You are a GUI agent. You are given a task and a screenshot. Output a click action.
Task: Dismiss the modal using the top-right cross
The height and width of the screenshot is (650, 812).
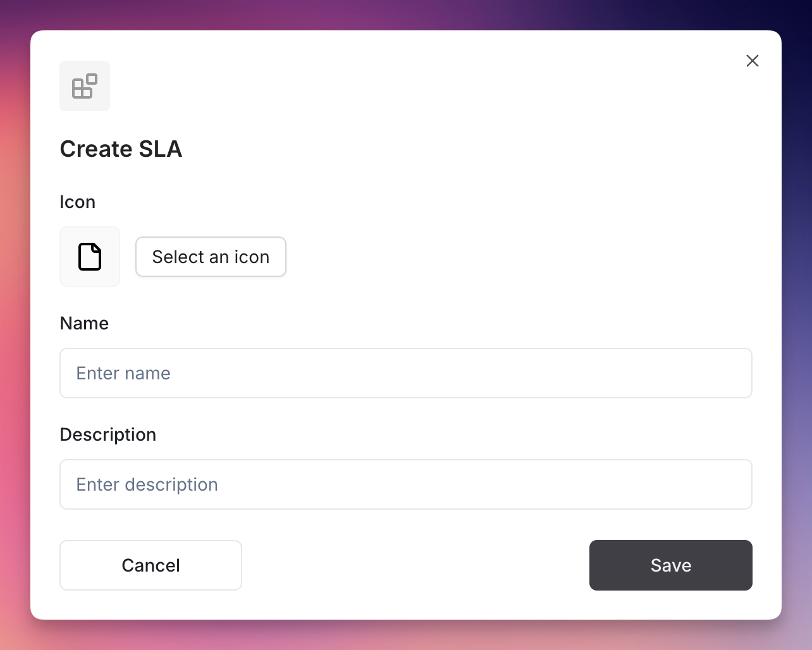click(x=753, y=61)
